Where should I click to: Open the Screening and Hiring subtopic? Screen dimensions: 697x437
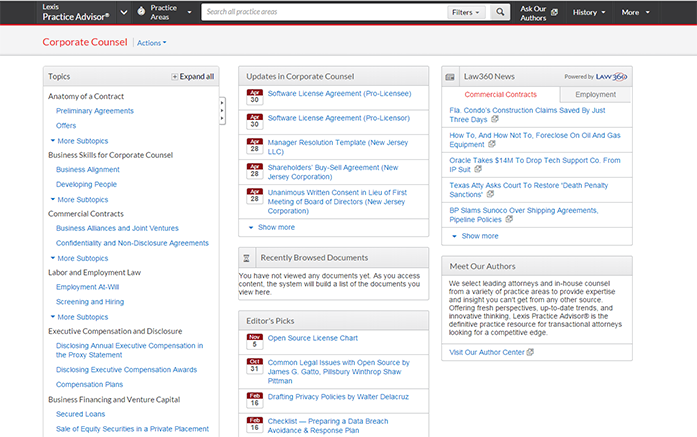point(90,301)
